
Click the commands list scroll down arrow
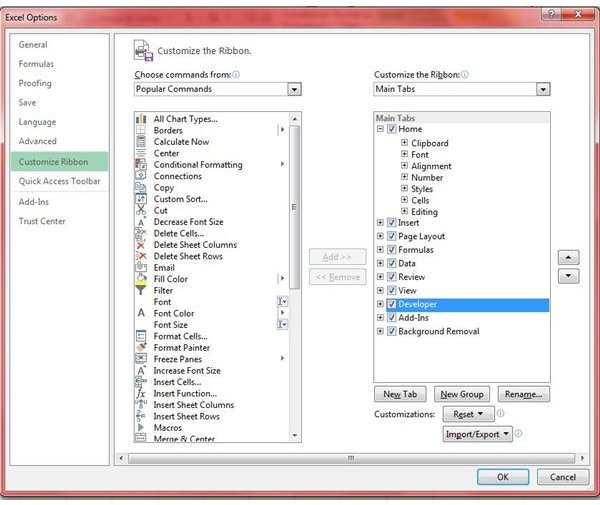tap(294, 435)
